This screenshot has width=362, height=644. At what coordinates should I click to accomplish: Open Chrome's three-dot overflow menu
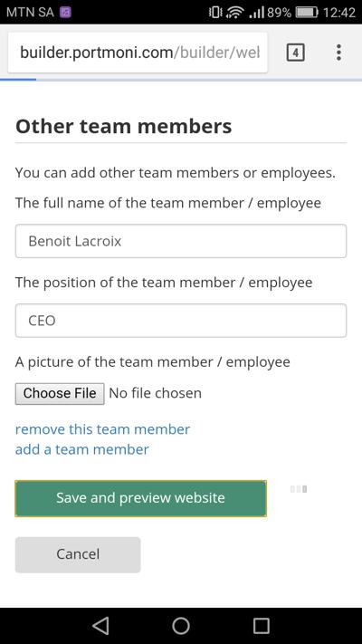click(338, 53)
